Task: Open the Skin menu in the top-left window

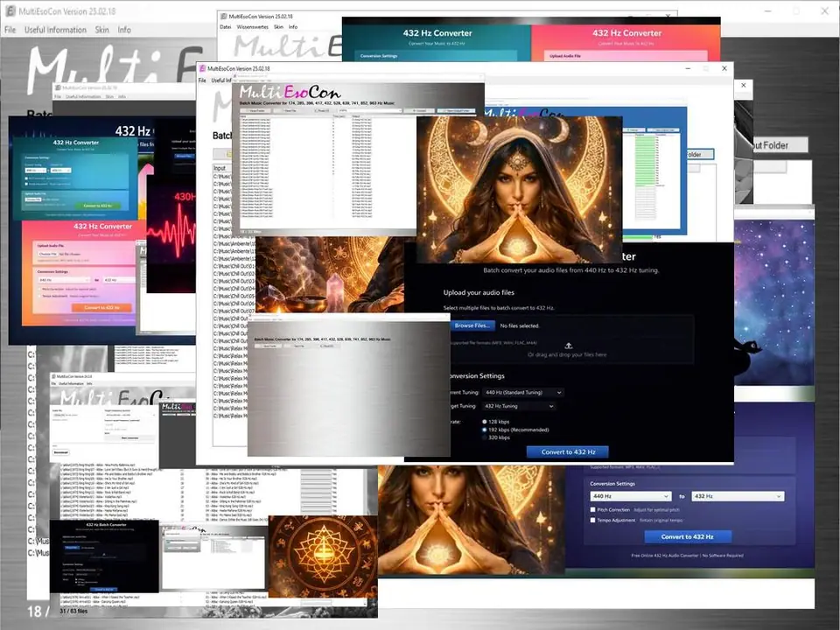Action: [102, 30]
